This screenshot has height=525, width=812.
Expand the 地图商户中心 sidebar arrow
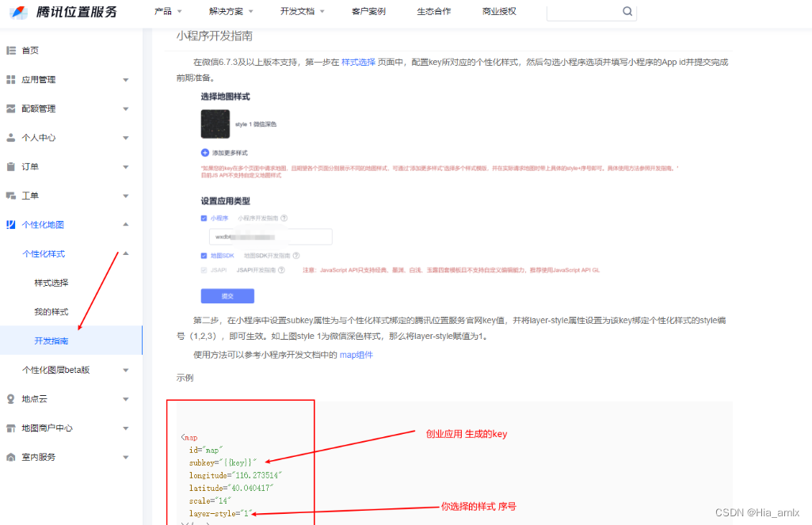[125, 428]
